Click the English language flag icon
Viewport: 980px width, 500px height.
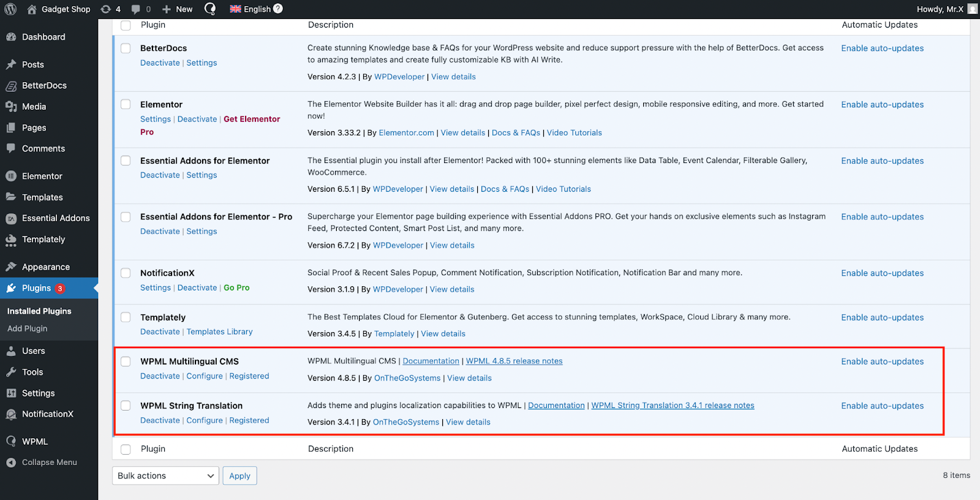[x=235, y=9]
